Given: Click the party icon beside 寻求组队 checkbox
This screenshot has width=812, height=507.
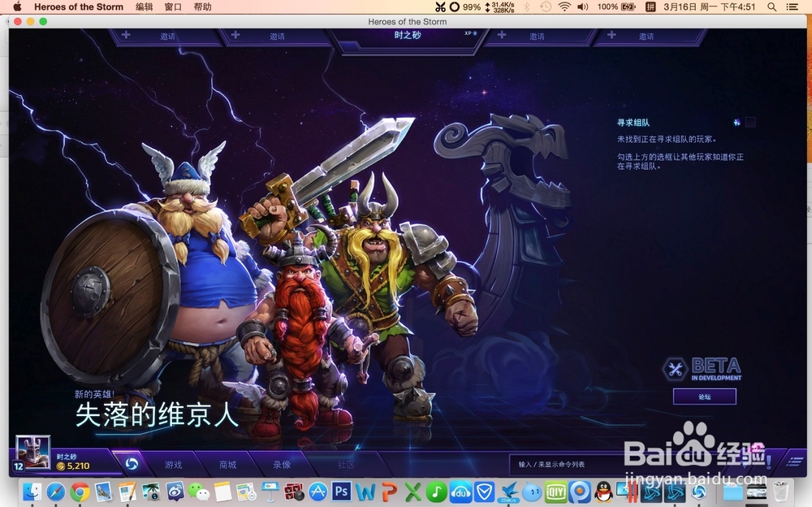Looking at the screenshot, I should pyautogui.click(x=736, y=123).
